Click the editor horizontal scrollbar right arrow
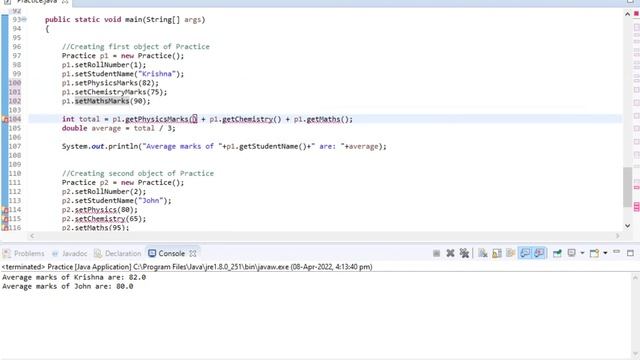 click(x=618, y=236)
